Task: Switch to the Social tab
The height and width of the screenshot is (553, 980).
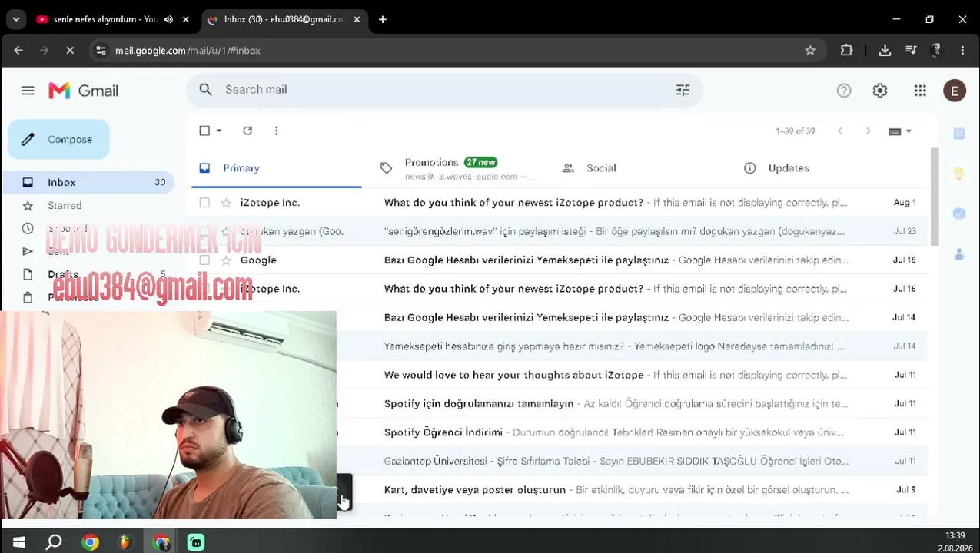Action: click(x=639, y=168)
